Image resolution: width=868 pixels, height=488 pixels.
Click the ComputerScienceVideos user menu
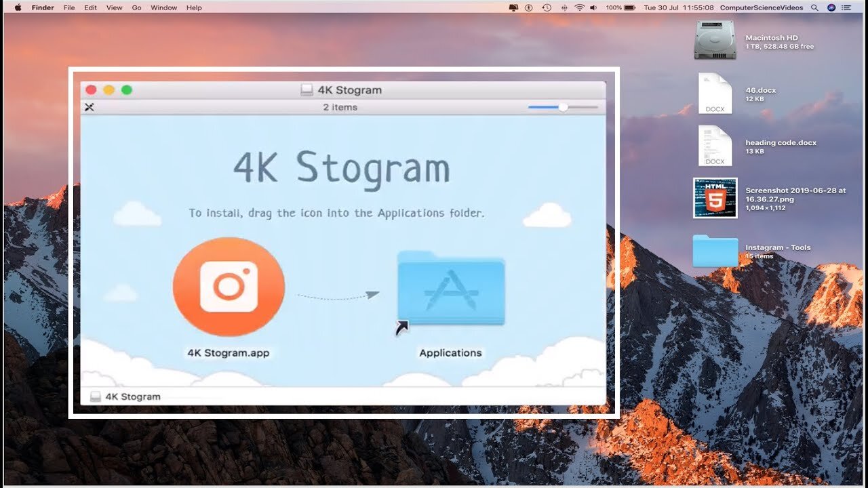click(762, 7)
